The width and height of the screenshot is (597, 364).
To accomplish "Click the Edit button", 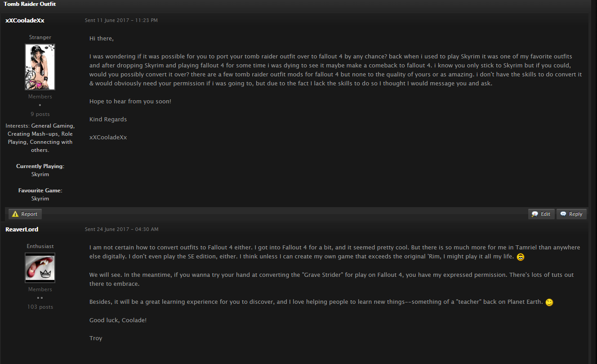I will point(541,214).
